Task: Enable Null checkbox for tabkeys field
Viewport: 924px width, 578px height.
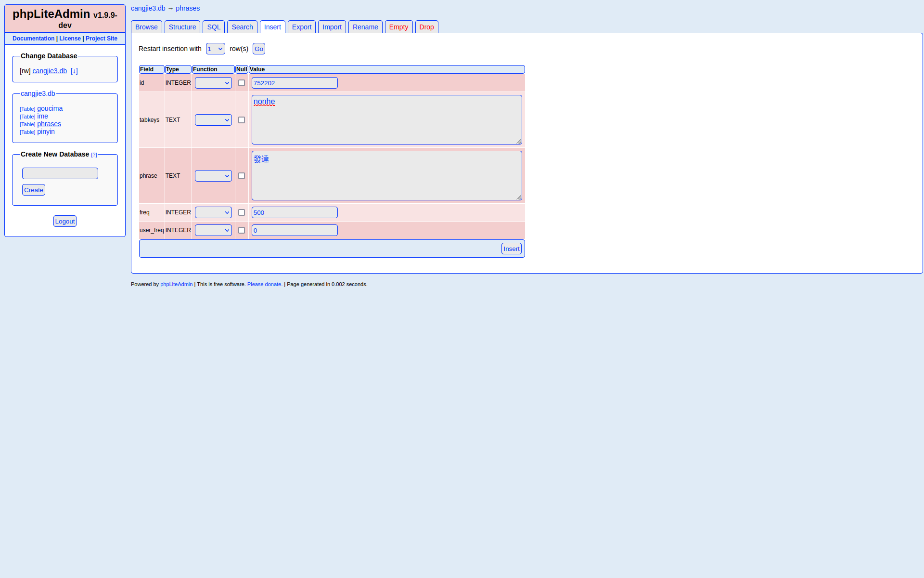Action: [x=242, y=120]
